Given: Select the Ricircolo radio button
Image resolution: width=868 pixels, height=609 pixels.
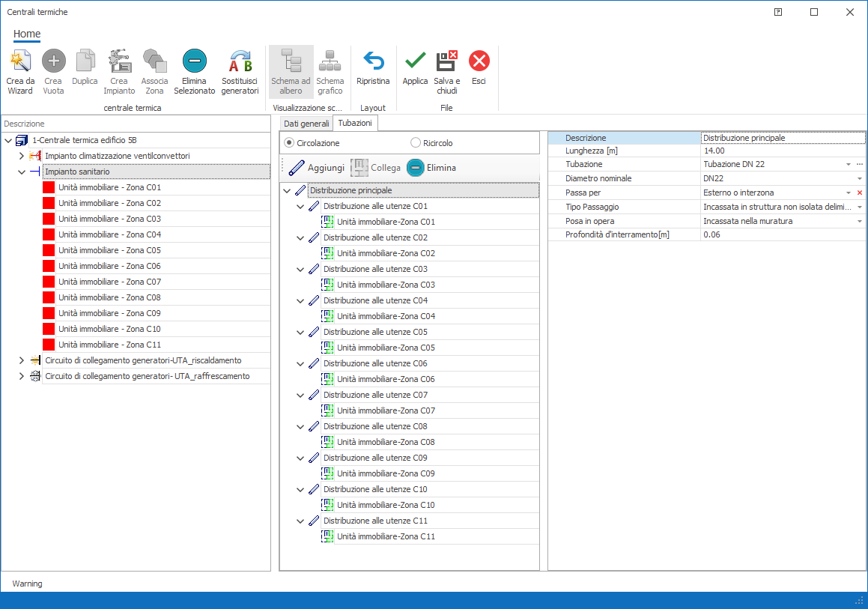Looking at the screenshot, I should coord(416,143).
